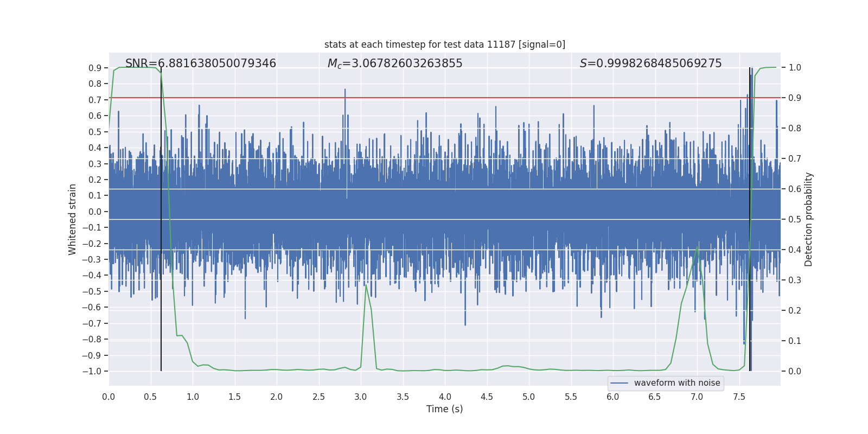The image size is (868, 434).
Task: Click the S=0.9998 annotation text
Action: pyautogui.click(x=650, y=63)
